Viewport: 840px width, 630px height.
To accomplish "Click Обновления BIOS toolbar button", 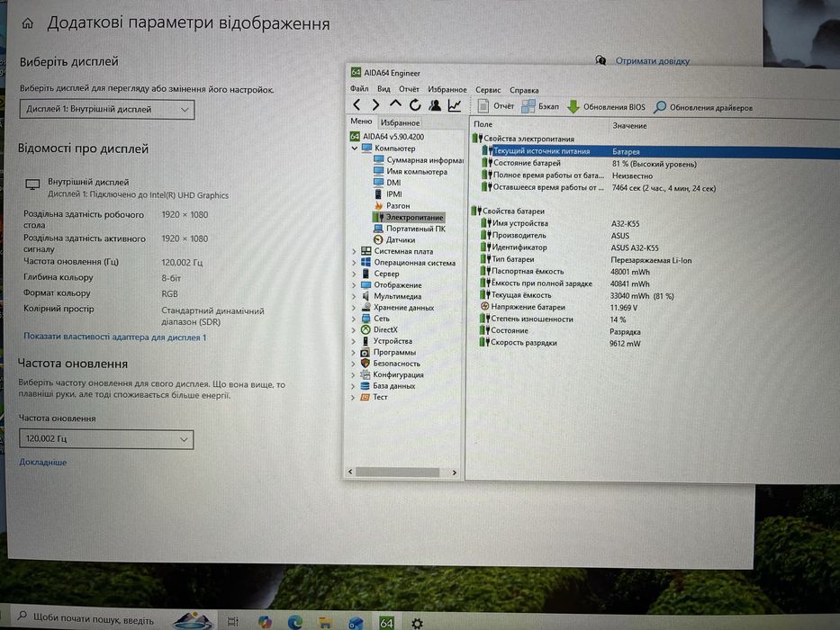I will coord(607,107).
